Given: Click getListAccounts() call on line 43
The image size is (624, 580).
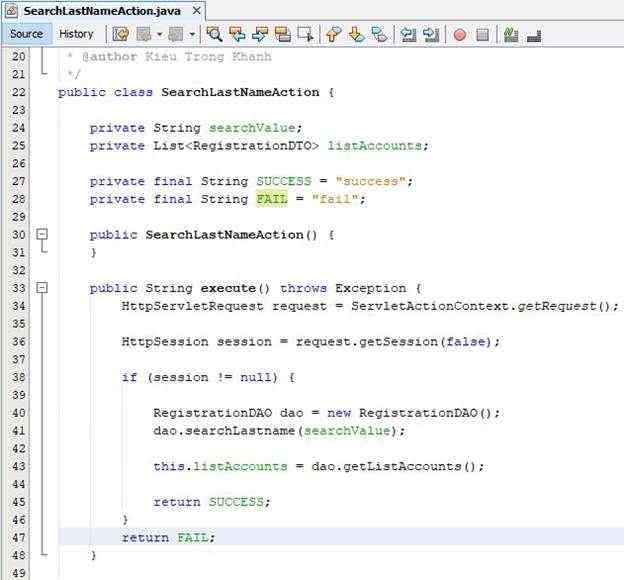Looking at the screenshot, I should point(410,466).
